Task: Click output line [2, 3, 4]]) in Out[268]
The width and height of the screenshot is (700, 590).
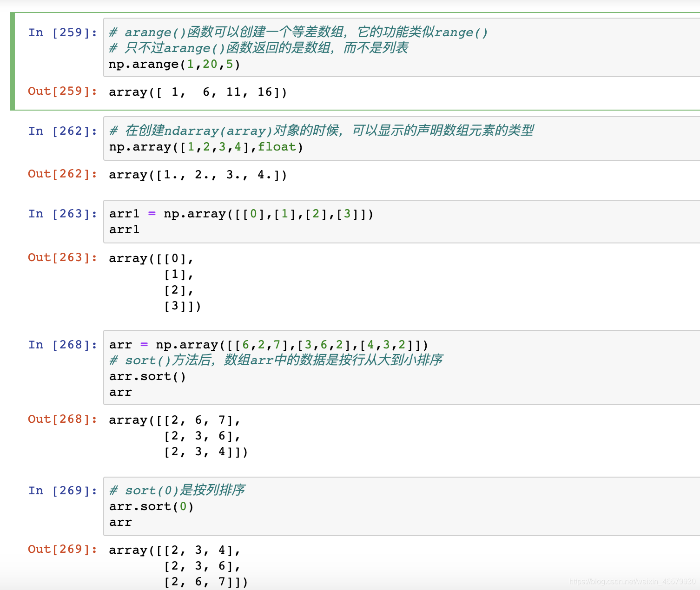Action: (206, 452)
